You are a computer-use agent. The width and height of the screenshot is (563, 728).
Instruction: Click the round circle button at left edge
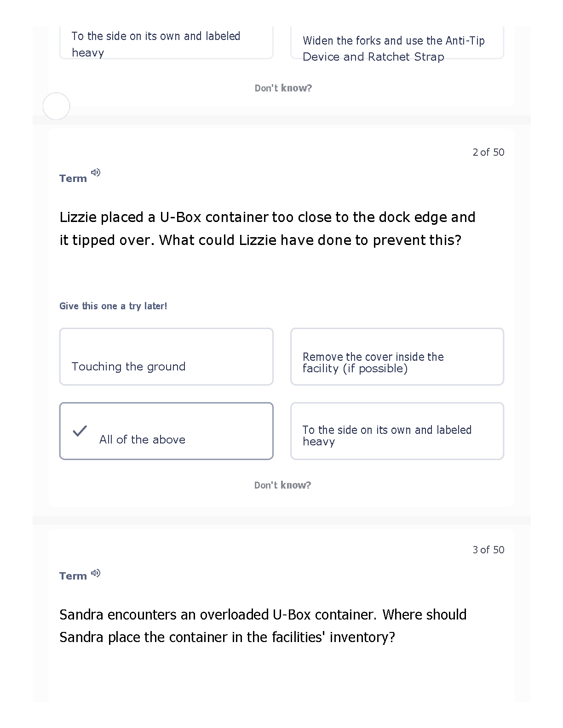pos(56,106)
